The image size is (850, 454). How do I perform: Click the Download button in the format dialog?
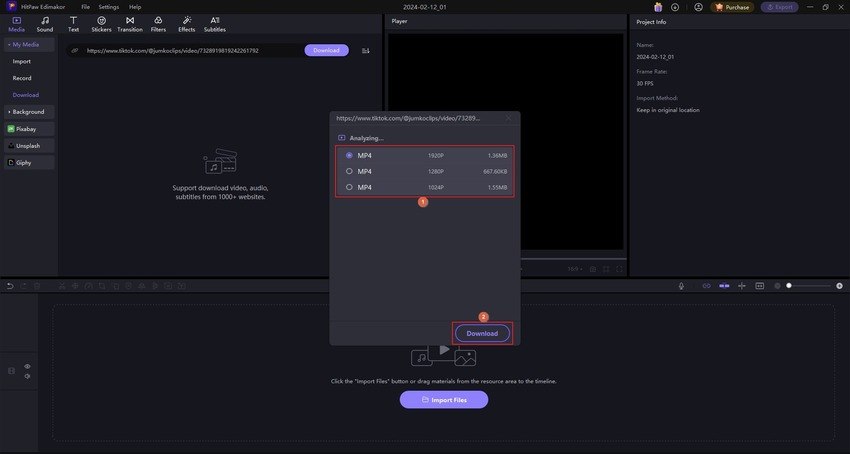482,334
